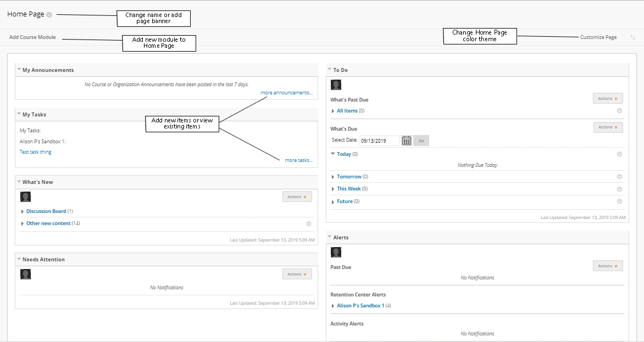Click the Select Date input field
Image resolution: width=644 pixels, height=342 pixels.
click(x=378, y=141)
